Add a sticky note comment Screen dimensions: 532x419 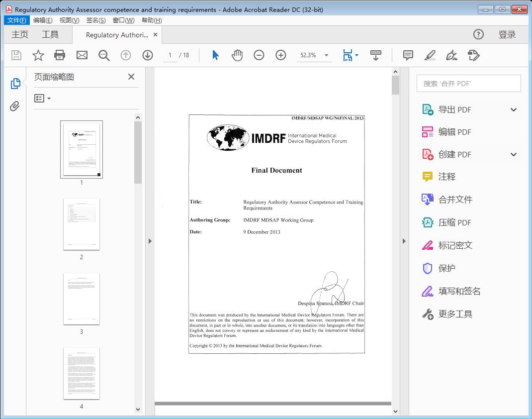point(408,55)
